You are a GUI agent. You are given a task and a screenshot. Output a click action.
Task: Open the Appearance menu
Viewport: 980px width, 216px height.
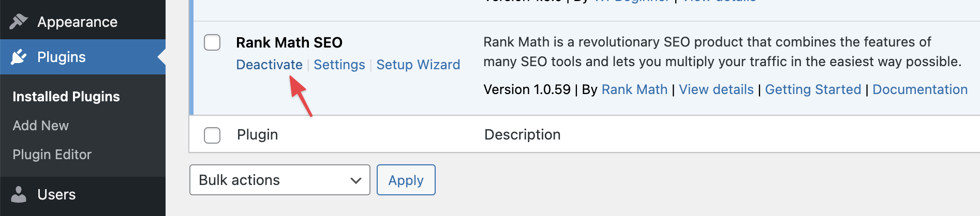pyautogui.click(x=77, y=22)
